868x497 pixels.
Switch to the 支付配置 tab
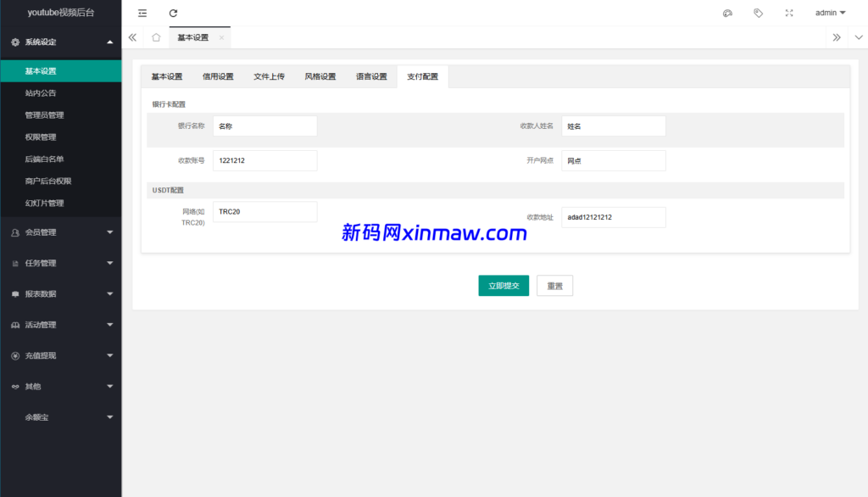pyautogui.click(x=422, y=76)
